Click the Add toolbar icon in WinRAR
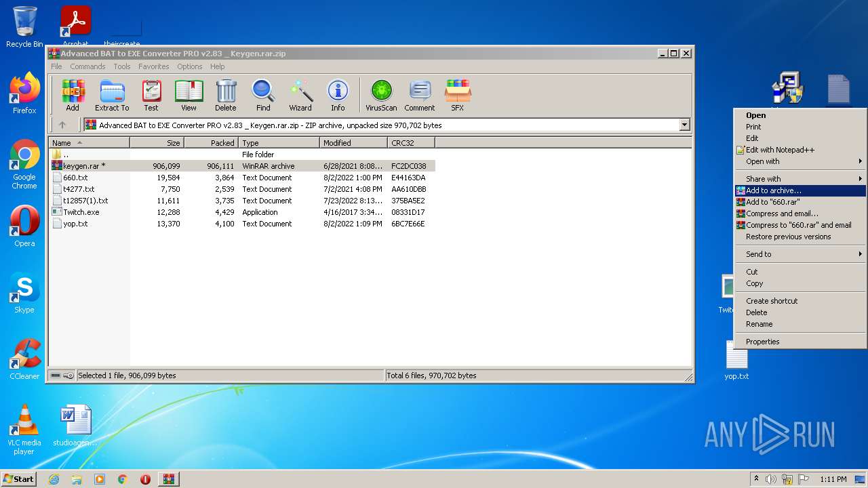Screen dimensions: 868x488 point(73,96)
